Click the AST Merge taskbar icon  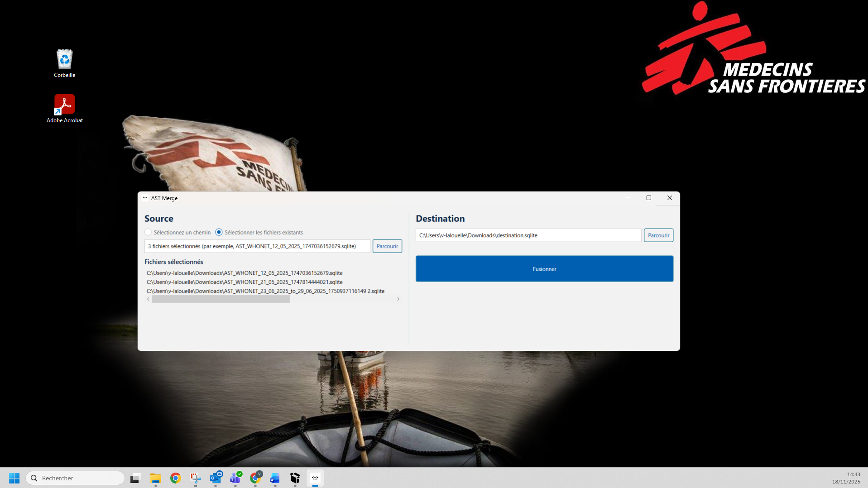(315, 478)
